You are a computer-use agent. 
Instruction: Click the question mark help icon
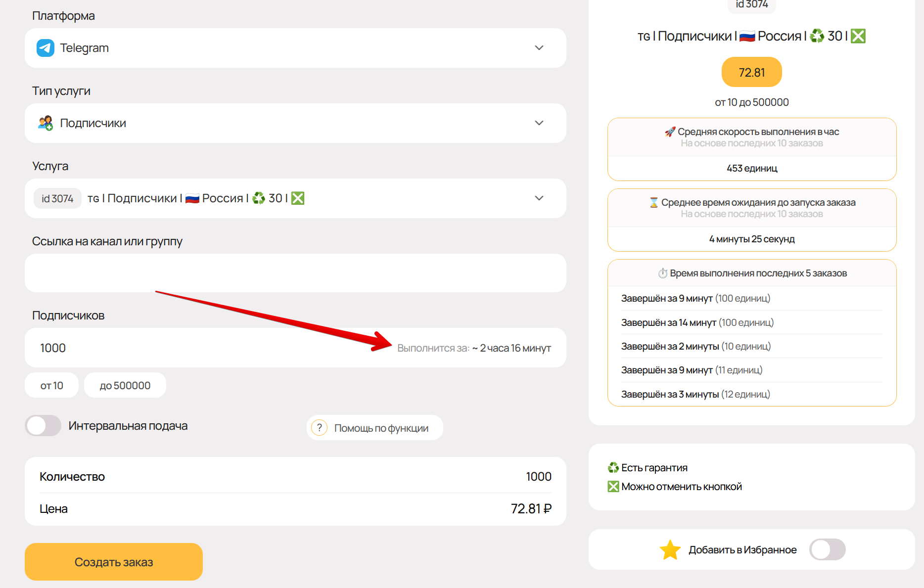click(320, 428)
